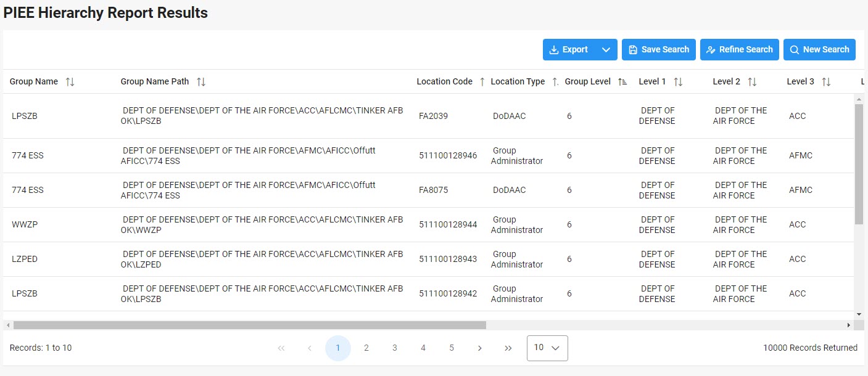The height and width of the screenshot is (376, 868).
Task: Sort by Group Name column icon
Action: (70, 82)
